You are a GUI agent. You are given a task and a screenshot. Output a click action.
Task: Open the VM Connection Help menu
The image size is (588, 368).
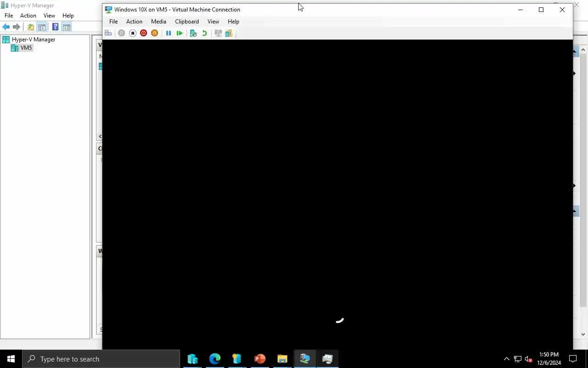coord(233,22)
